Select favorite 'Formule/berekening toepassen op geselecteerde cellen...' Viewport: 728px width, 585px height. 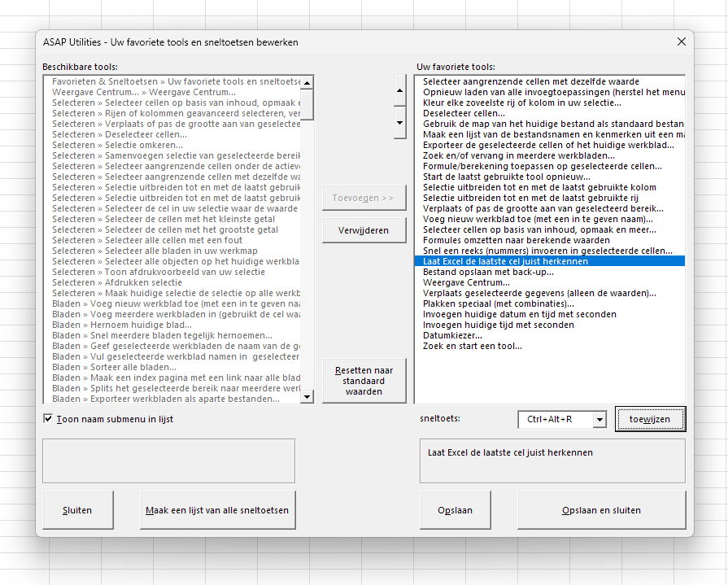click(550, 166)
